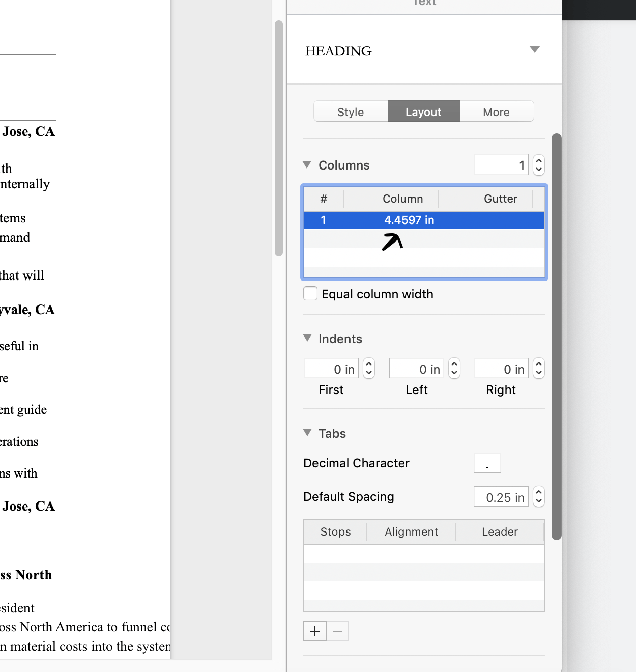Collapse the Indents section

click(306, 338)
